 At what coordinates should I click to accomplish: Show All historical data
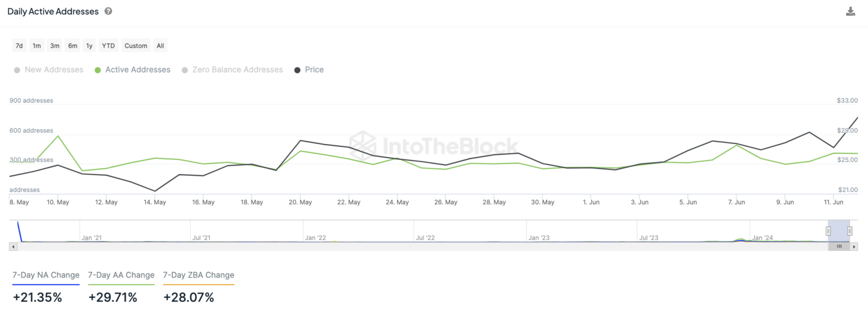click(160, 46)
